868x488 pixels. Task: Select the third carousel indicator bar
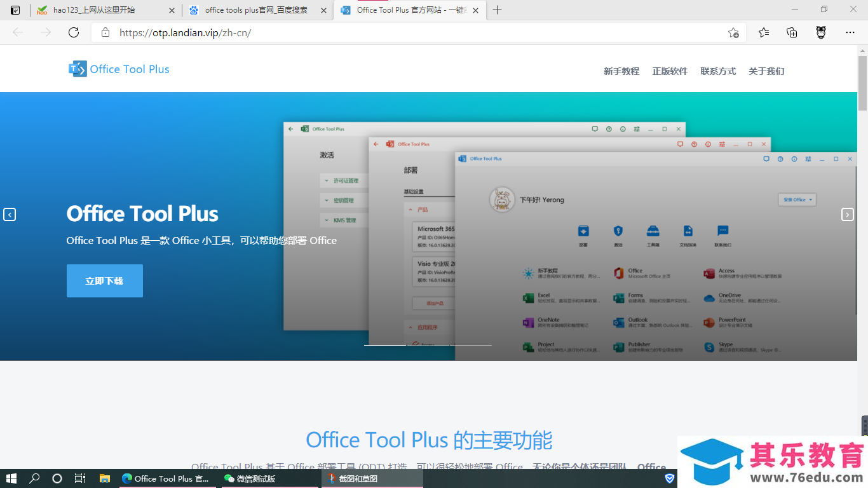pos(470,345)
